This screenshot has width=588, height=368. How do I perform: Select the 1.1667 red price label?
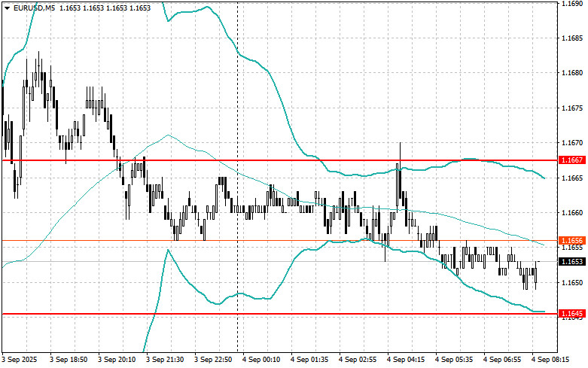click(x=572, y=160)
